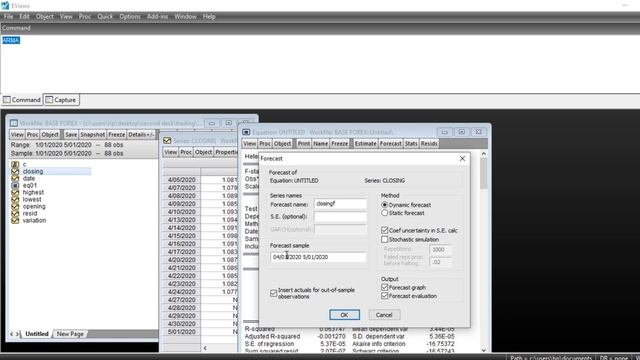This screenshot has width=640, height=360.
Task: Click the 'lowest' series icon
Action: pos(15,200)
